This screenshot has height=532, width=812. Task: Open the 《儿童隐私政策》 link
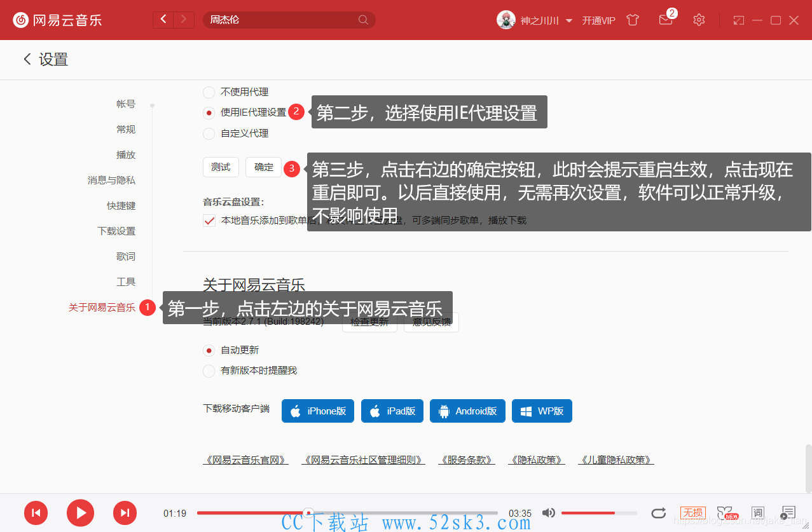coord(616,460)
